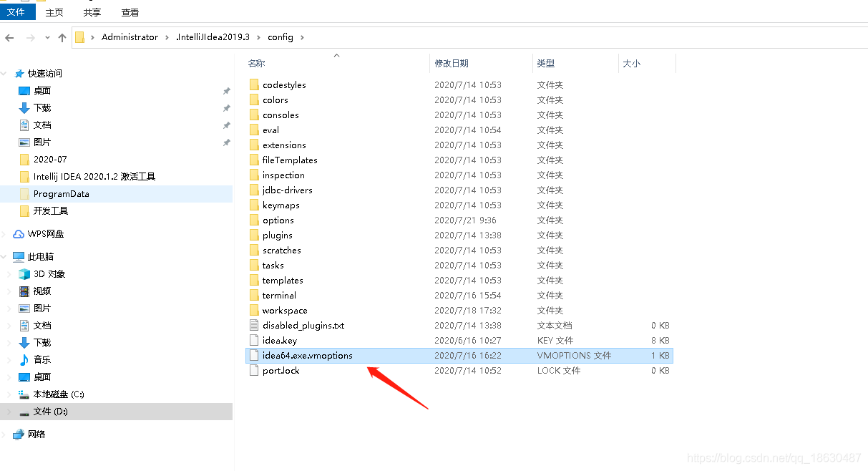868x471 pixels.
Task: Switch to the 主页 ribbon tab
Action: click(54, 12)
